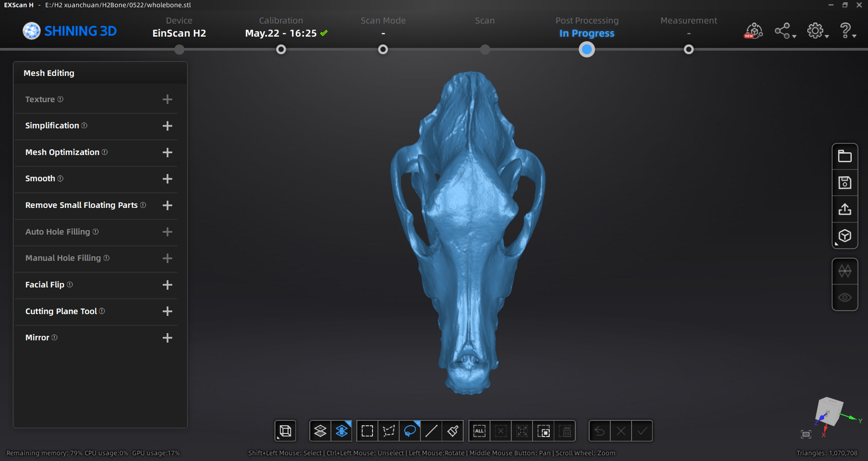Open a file using the folder icon
This screenshot has height=461, width=868.
[844, 156]
